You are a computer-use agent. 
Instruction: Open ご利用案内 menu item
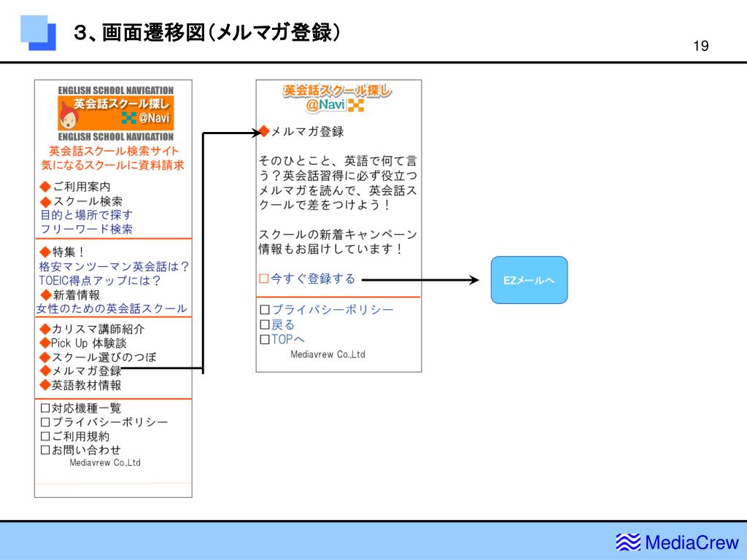point(75,187)
